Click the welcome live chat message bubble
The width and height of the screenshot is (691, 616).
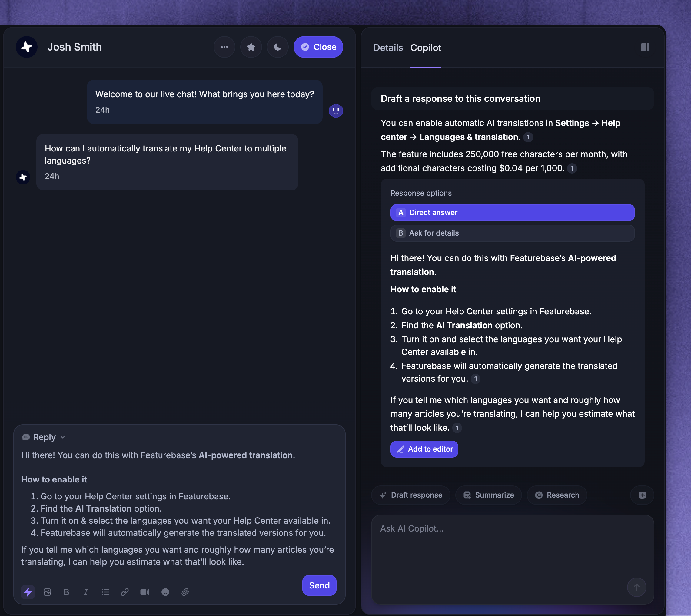(x=204, y=102)
